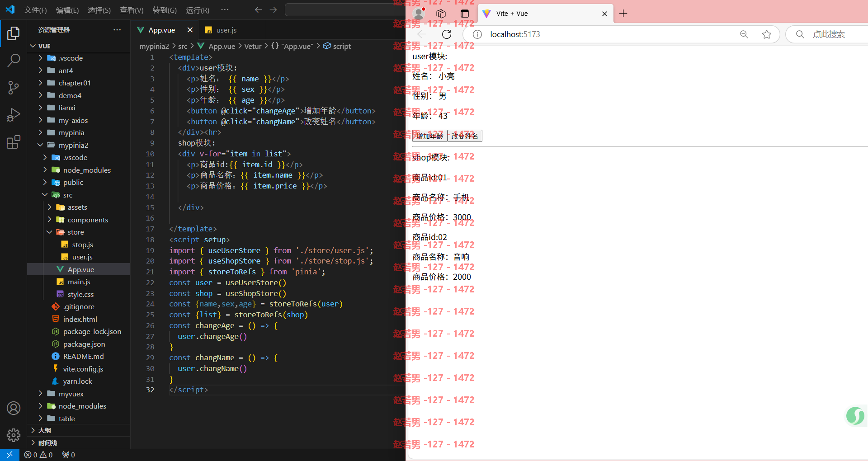The image size is (868, 461).
Task: Click the remote window status bar icon
Action: tap(9, 455)
